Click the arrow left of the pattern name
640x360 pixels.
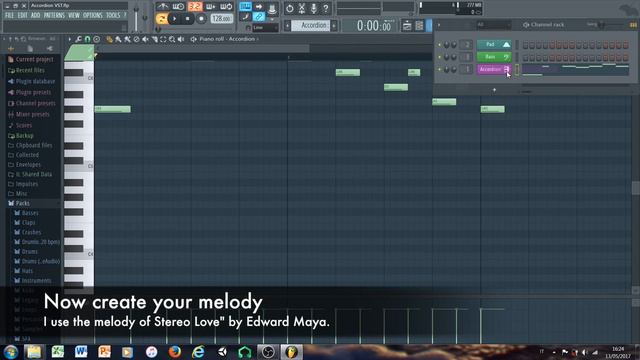click(x=287, y=25)
